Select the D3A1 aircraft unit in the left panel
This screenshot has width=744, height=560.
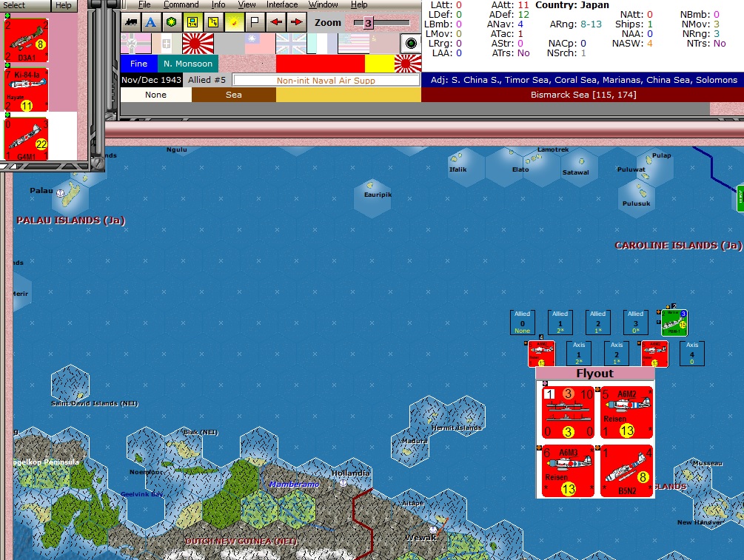coord(27,41)
